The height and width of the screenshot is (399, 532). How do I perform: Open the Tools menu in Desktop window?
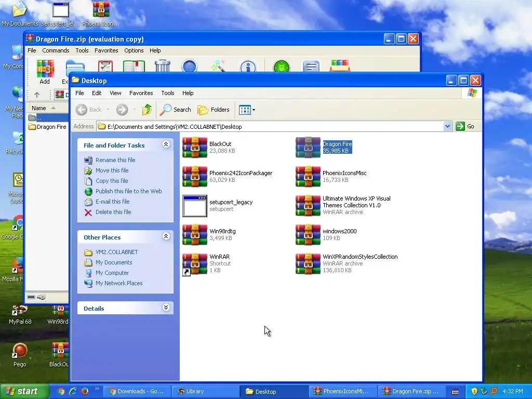(x=168, y=93)
